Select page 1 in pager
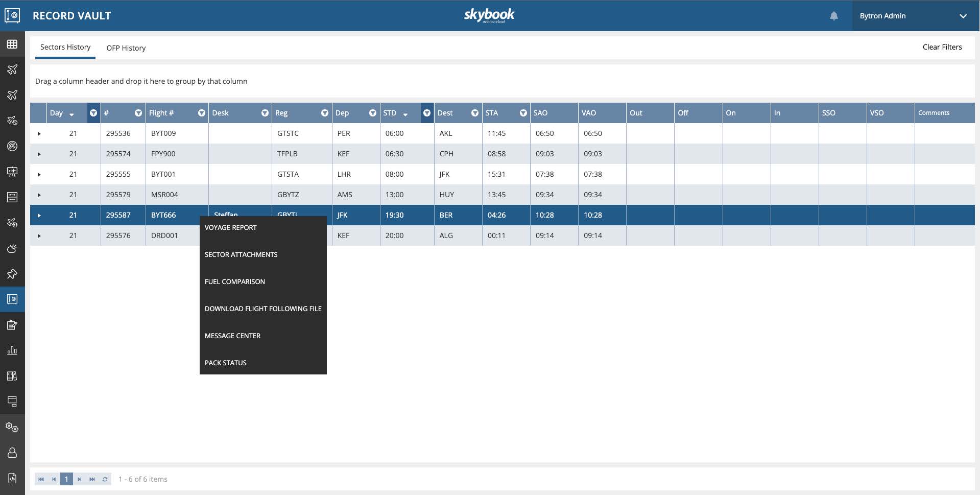This screenshot has width=980, height=495. [66, 479]
